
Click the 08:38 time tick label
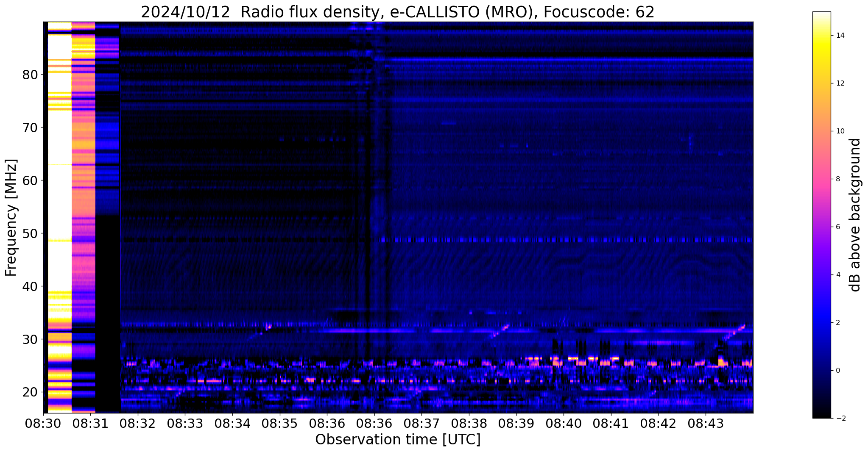tap(469, 423)
